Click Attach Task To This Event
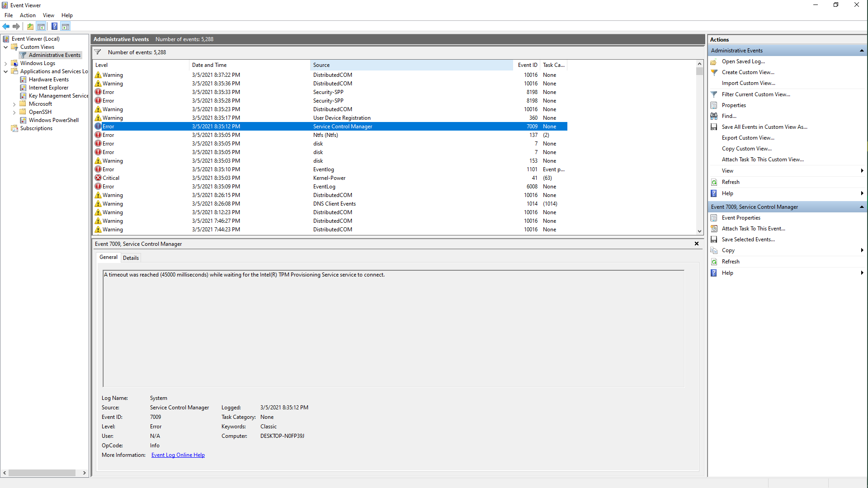Image resolution: width=868 pixels, height=488 pixels. coord(753,229)
